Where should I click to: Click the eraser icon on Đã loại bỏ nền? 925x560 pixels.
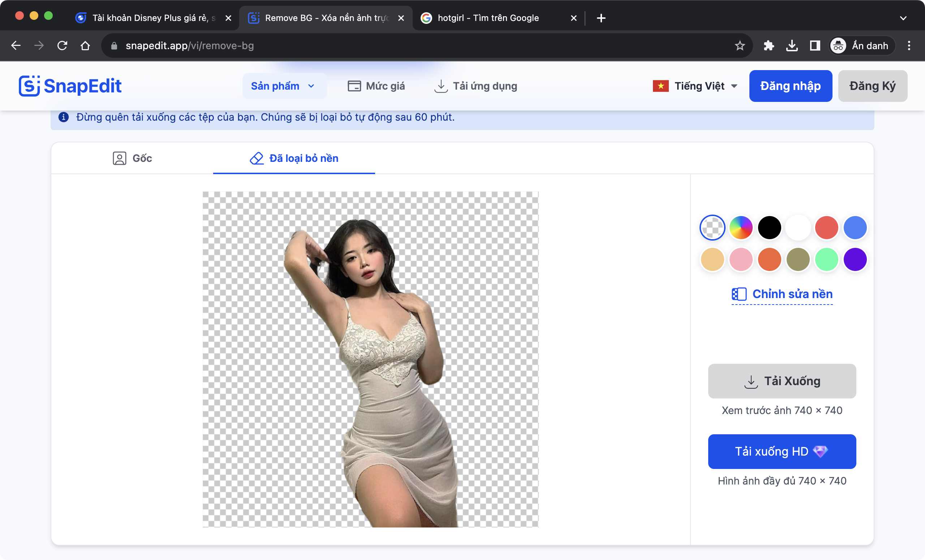coord(257,158)
